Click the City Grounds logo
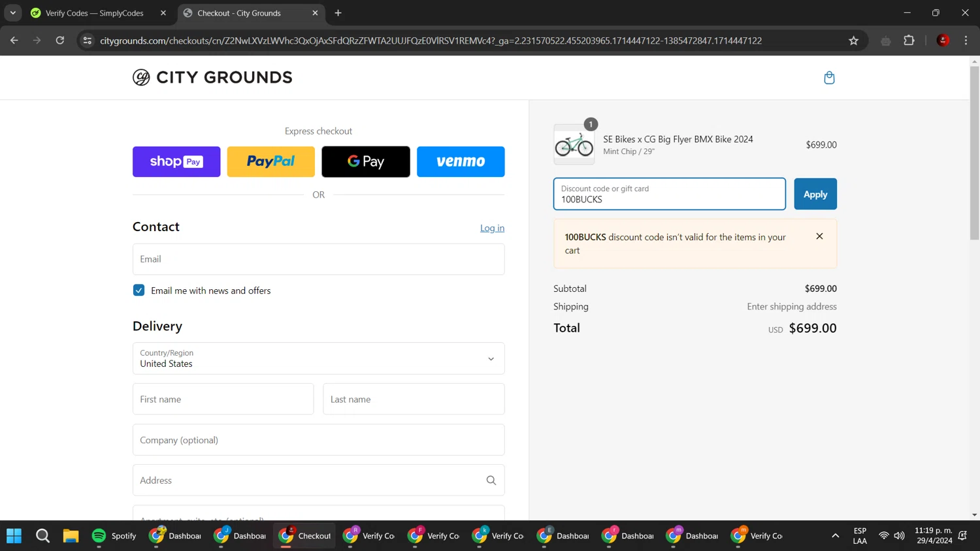 [x=212, y=77]
